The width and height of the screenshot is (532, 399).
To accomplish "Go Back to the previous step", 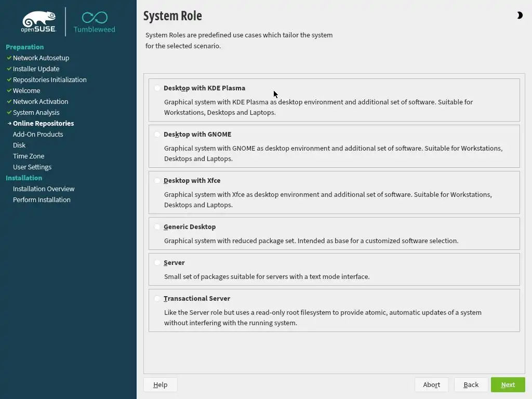I will [x=471, y=384].
